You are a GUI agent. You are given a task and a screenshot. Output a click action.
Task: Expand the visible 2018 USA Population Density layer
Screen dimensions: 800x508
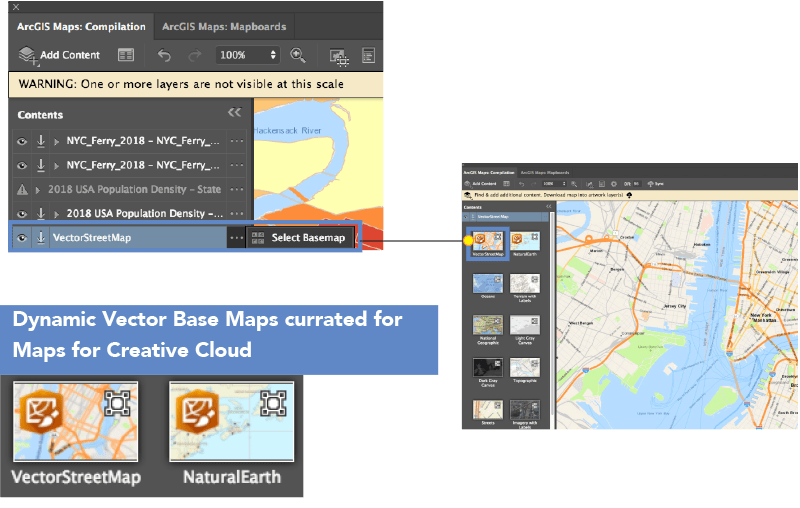pyautogui.click(x=56, y=214)
